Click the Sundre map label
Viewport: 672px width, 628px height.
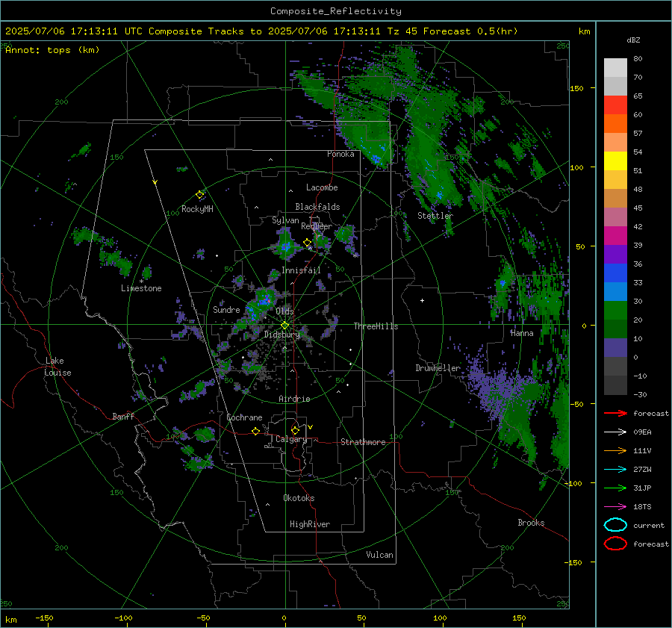(226, 309)
